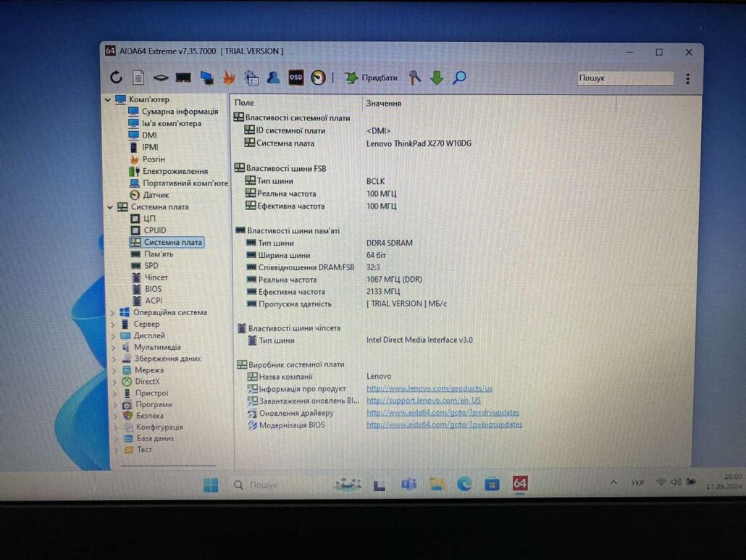Select the Lenovo ThinkPad X270 W10DG value

[419, 143]
